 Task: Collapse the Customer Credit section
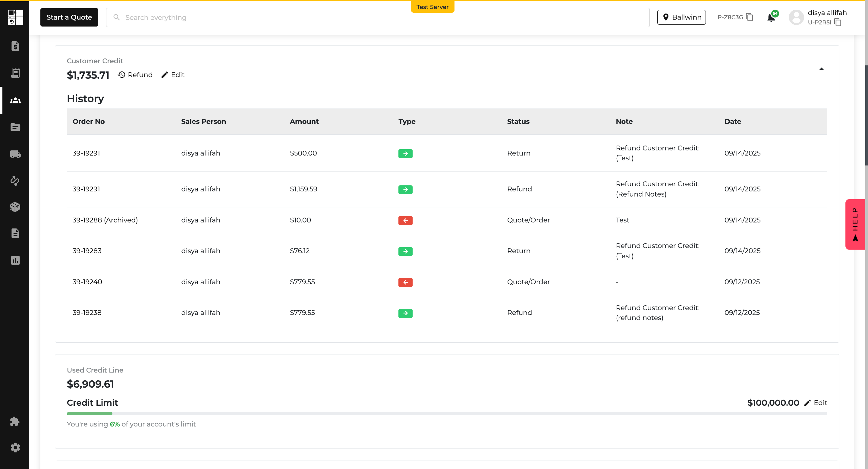(x=821, y=69)
